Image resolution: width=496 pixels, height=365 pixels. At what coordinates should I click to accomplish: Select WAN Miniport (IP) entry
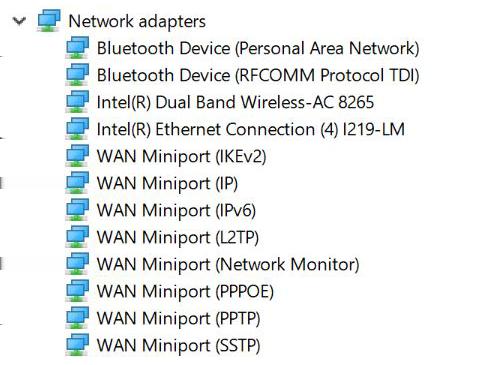(x=167, y=183)
